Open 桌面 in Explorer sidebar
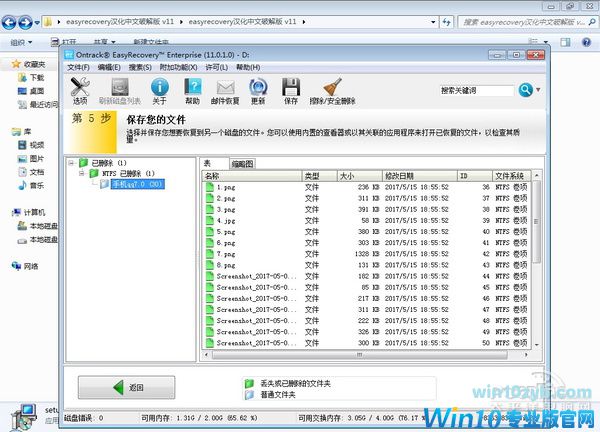Viewport: 600px width, 432px height. pos(31,91)
